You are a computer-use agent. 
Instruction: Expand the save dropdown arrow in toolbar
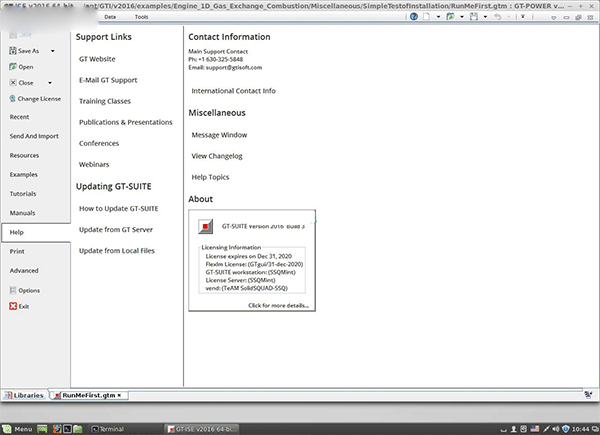[x=485, y=17]
